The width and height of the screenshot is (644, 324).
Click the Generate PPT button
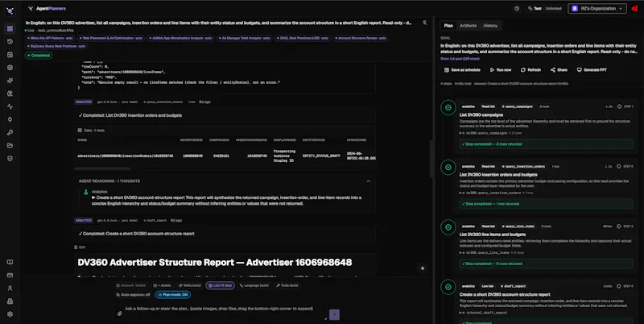tap(592, 70)
